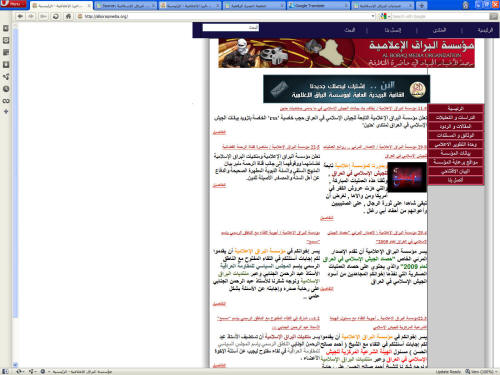Switch to the Google Translate tab
The image size is (500, 375).
[318, 6]
